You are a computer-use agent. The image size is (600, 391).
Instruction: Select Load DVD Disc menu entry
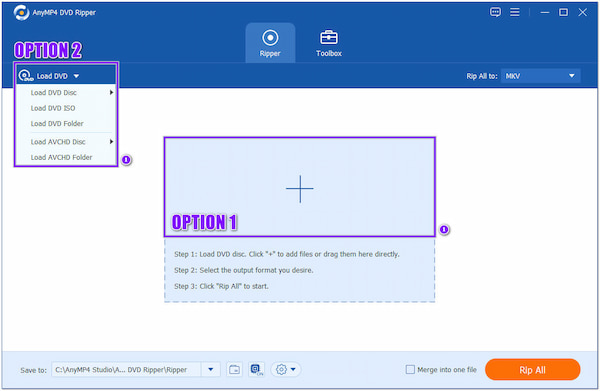click(x=66, y=93)
